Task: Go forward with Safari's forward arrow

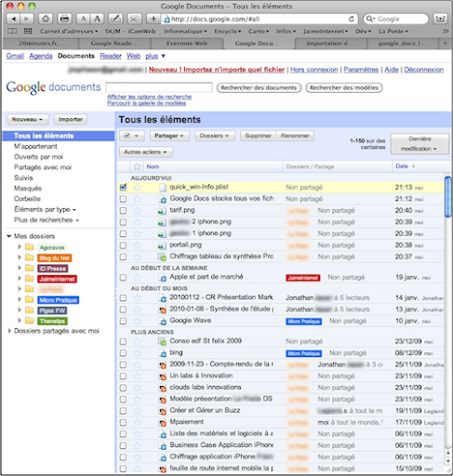Action: coord(27,19)
